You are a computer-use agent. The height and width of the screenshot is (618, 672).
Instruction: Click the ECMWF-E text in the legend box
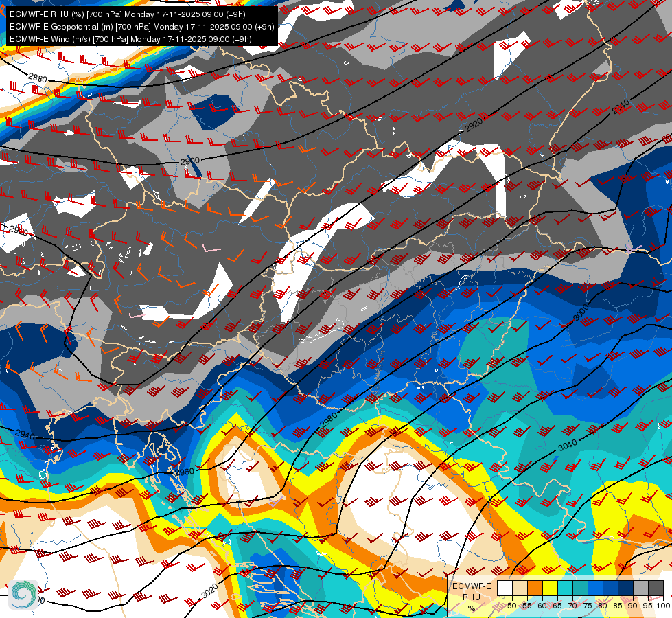(x=472, y=586)
